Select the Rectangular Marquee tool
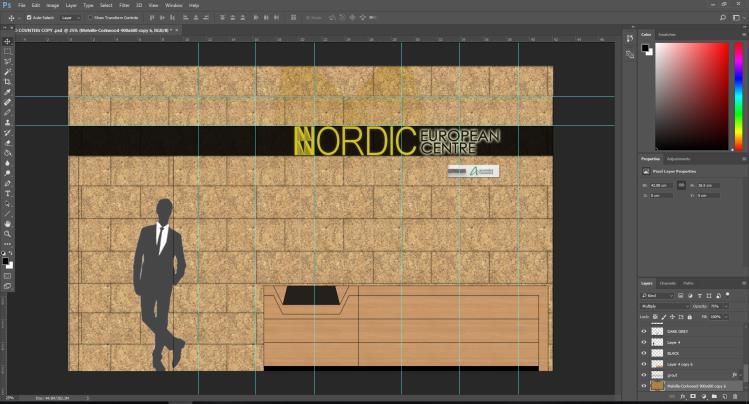The width and height of the screenshot is (749, 404). 7,52
